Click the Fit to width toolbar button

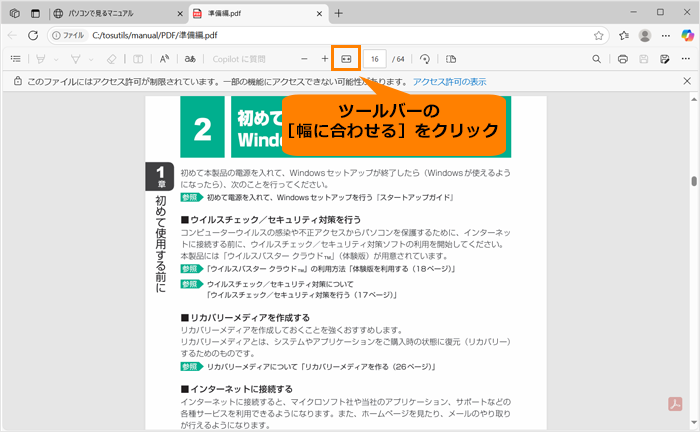tap(346, 59)
